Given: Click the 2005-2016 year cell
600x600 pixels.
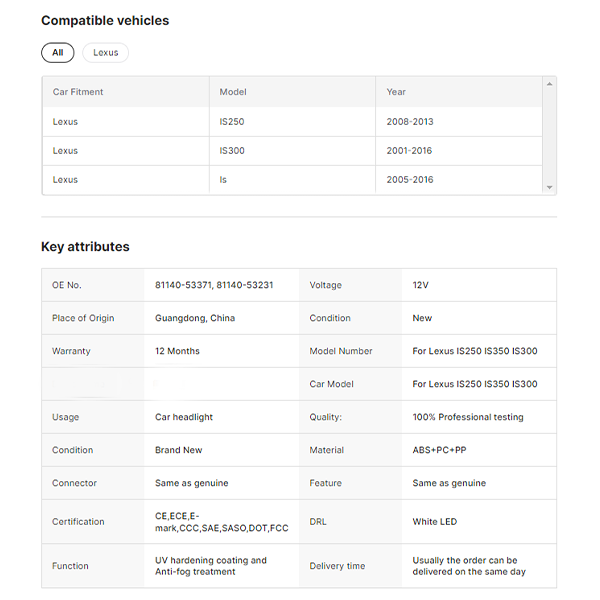Looking at the screenshot, I should tap(410, 180).
